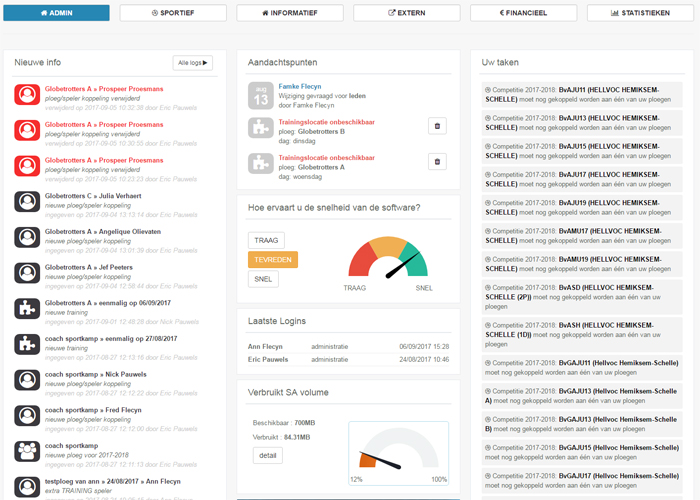The image size is (700, 500).
Task: Click coach sportkamp » Nick Pauwels entry text
Action: coord(96,375)
